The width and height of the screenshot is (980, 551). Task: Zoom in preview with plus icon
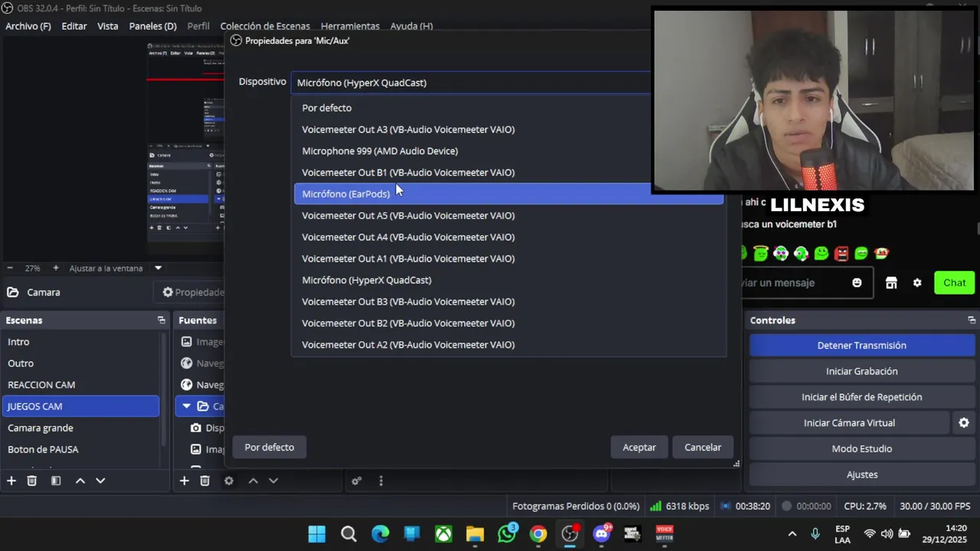pos(56,268)
